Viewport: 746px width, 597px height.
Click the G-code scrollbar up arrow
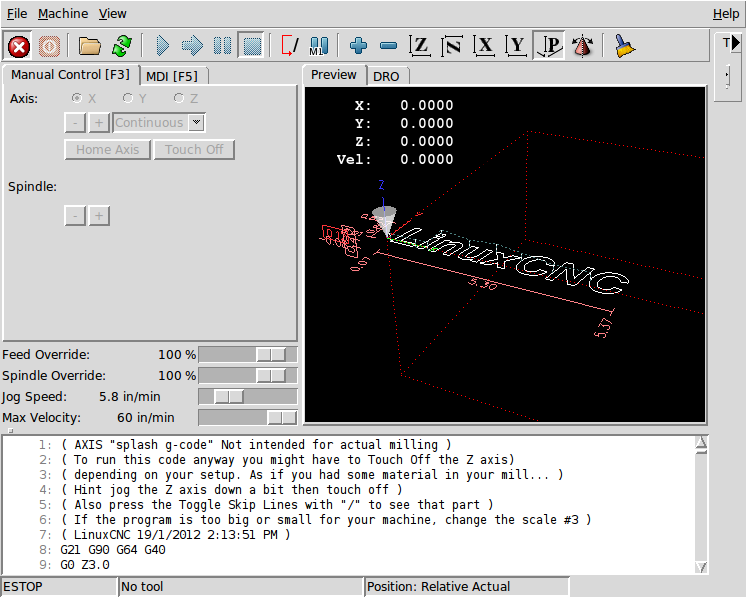(701, 444)
